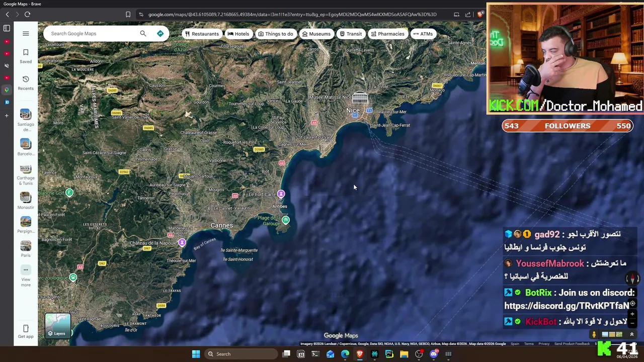Open the Terms link at map footer
Image resolution: width=644 pixels, height=362 pixels.
(529, 344)
